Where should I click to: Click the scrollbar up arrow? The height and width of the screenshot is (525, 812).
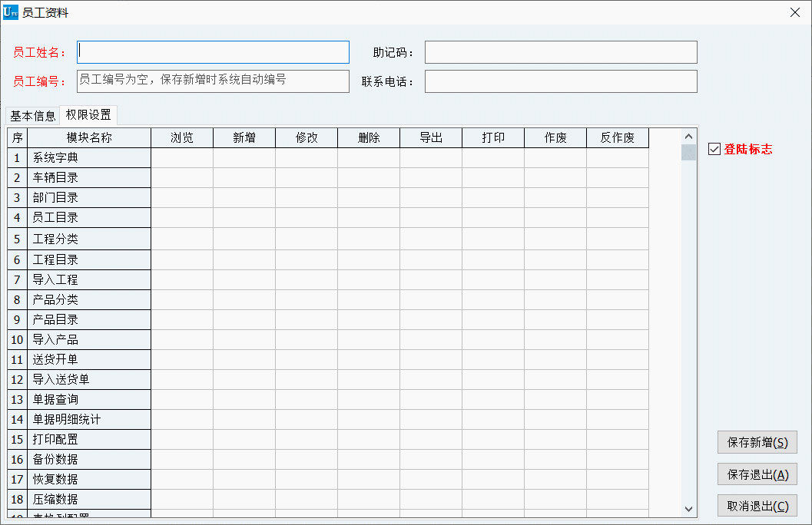coord(688,136)
